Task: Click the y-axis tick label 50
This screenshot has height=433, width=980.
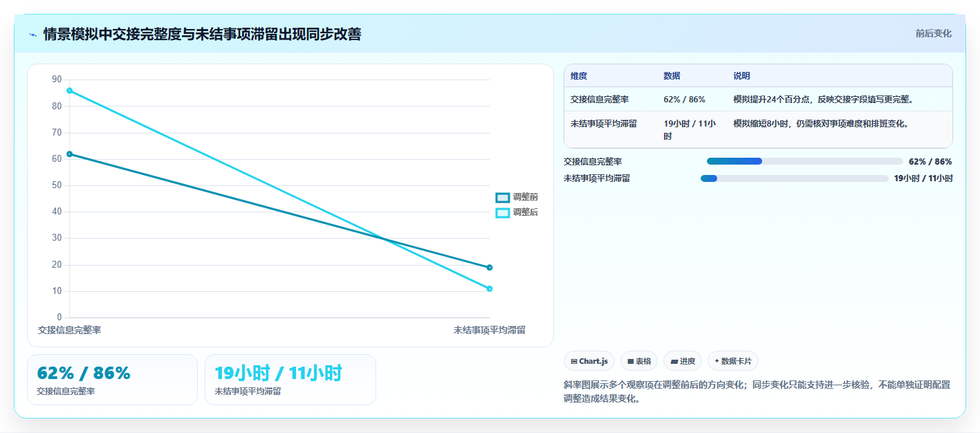Action: pos(57,185)
